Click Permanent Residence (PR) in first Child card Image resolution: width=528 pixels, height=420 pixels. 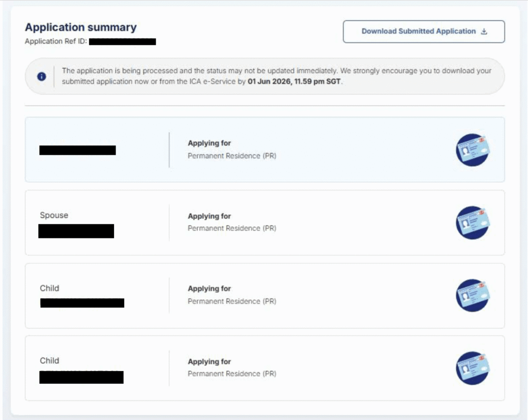pos(232,301)
